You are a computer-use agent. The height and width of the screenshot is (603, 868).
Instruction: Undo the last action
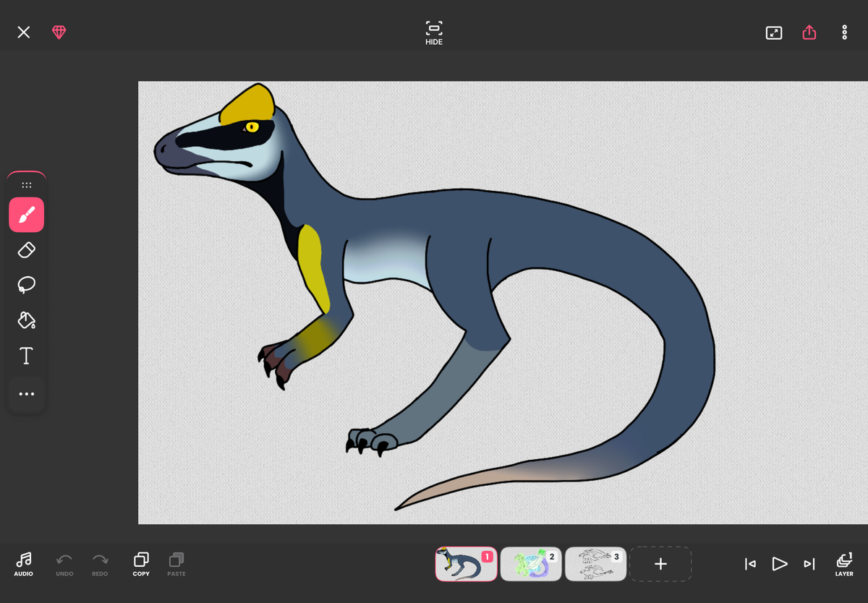tap(64, 564)
